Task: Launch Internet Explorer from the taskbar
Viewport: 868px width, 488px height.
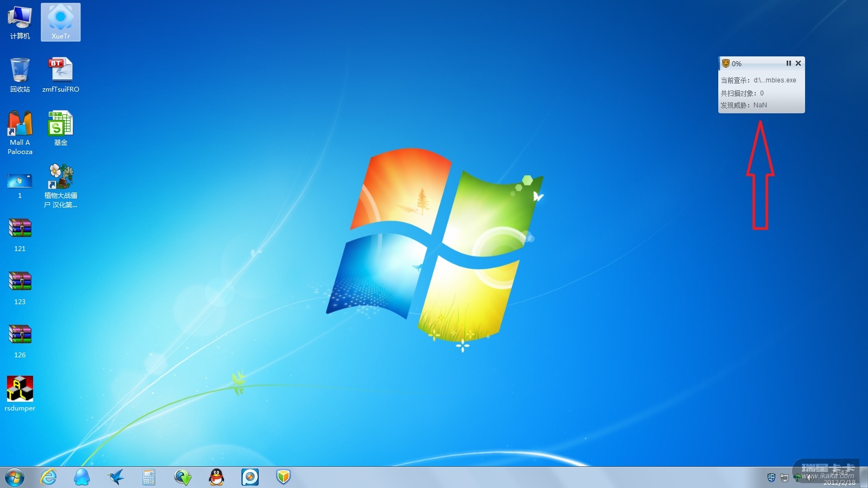Action: pos(49,477)
